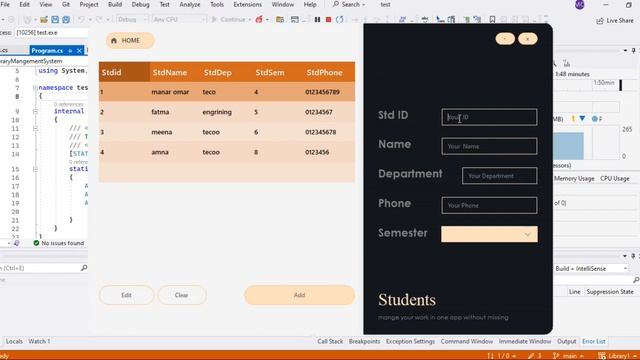
Task: Click the Your Department input field
Action: point(499,176)
